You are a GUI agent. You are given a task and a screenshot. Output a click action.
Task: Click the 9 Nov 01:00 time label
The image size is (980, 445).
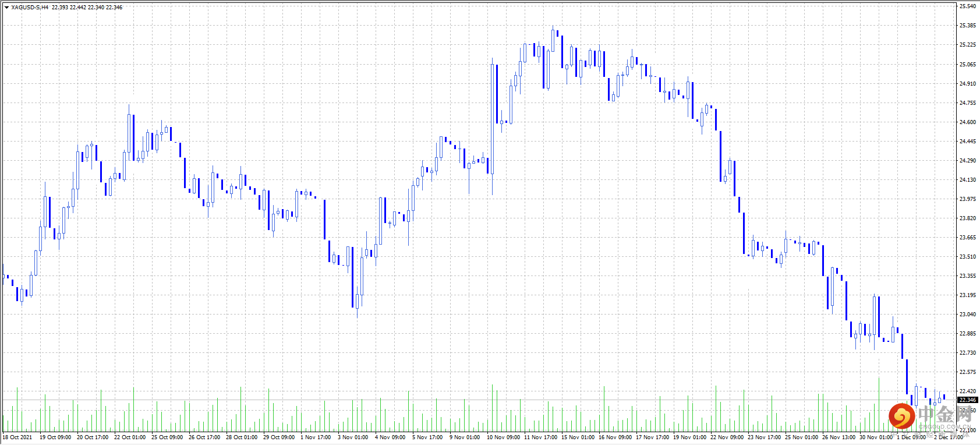pos(465,437)
